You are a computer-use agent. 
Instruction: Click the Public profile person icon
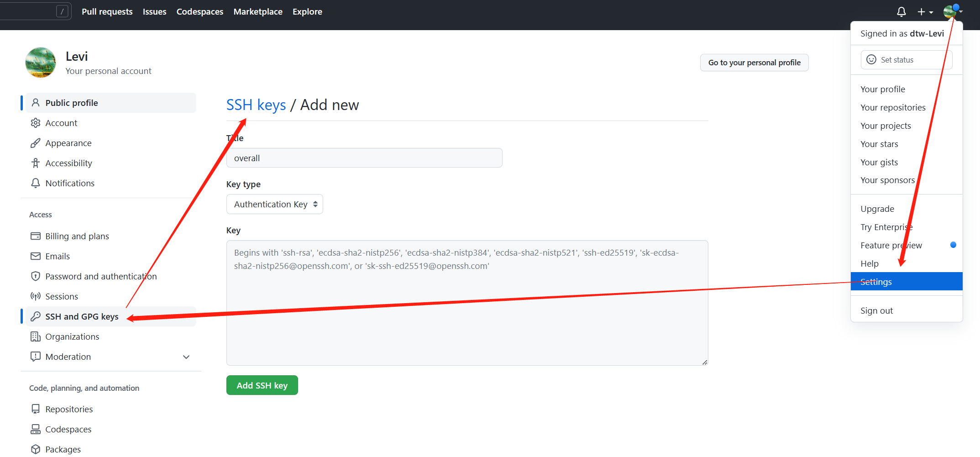36,103
